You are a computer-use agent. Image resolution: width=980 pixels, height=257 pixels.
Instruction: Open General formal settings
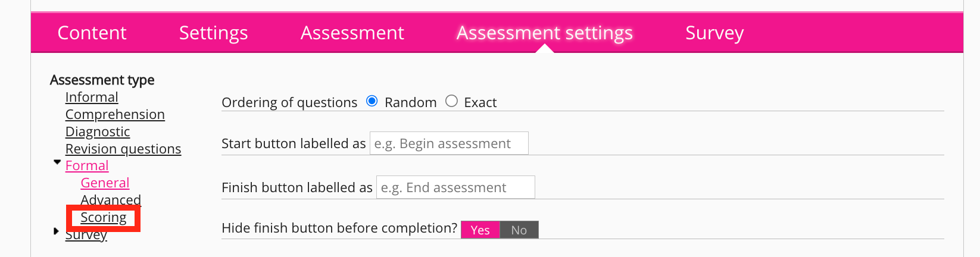(x=105, y=183)
